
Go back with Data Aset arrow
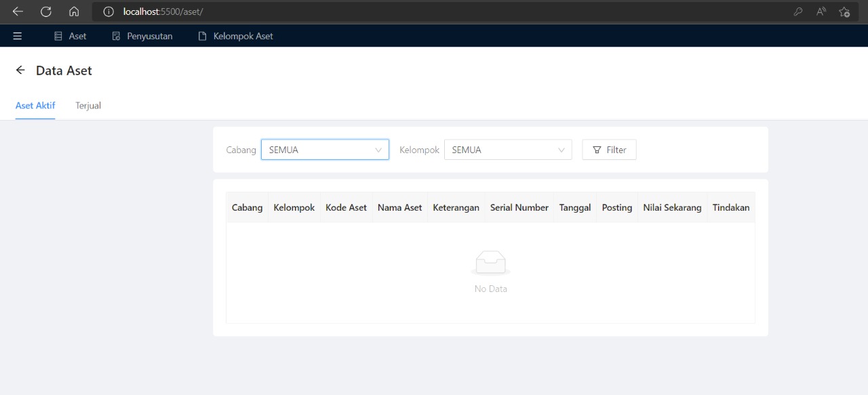pyautogui.click(x=20, y=70)
